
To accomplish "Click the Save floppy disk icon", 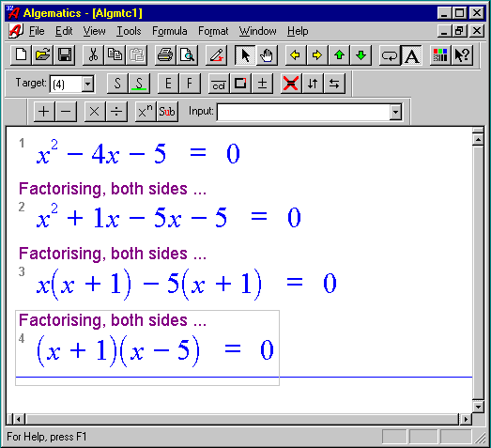I will [x=65, y=55].
